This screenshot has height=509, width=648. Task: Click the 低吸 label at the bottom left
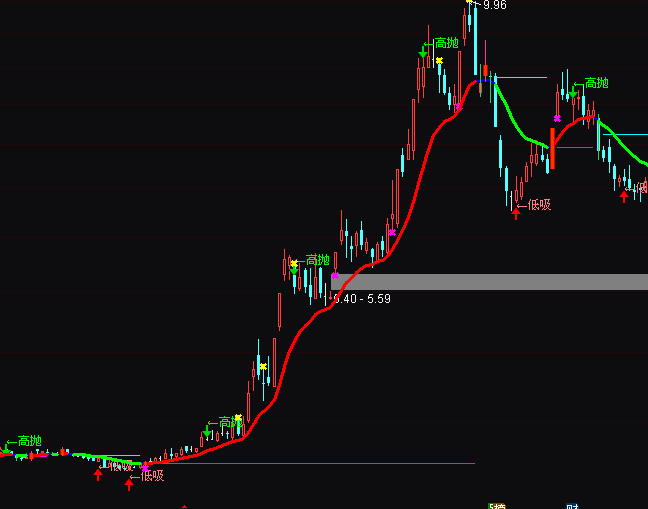(152, 476)
